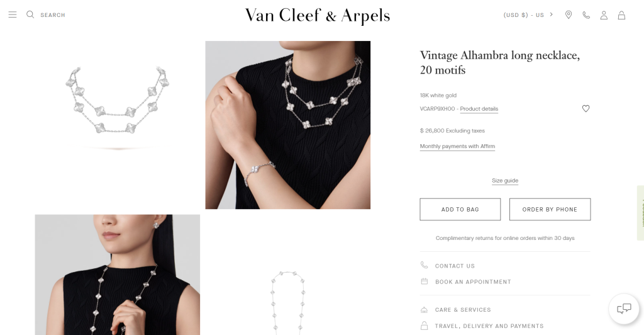Select Book an Appointment

point(473,282)
